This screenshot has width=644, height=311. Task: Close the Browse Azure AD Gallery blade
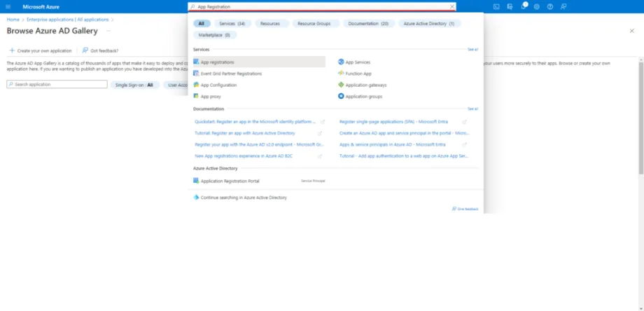click(x=631, y=31)
